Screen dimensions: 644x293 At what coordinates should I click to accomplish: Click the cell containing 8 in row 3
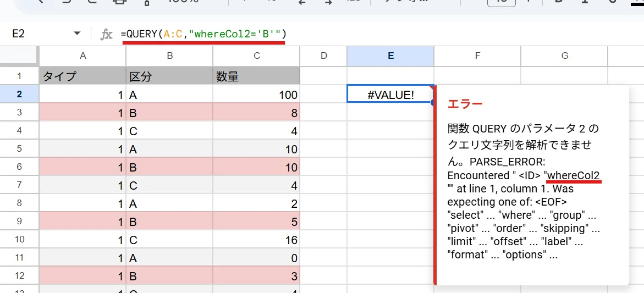click(x=257, y=113)
